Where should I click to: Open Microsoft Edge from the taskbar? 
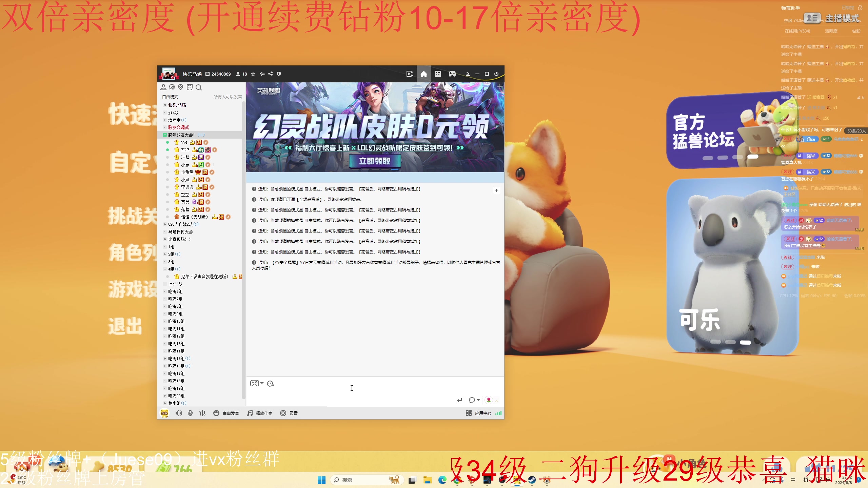[x=442, y=480]
